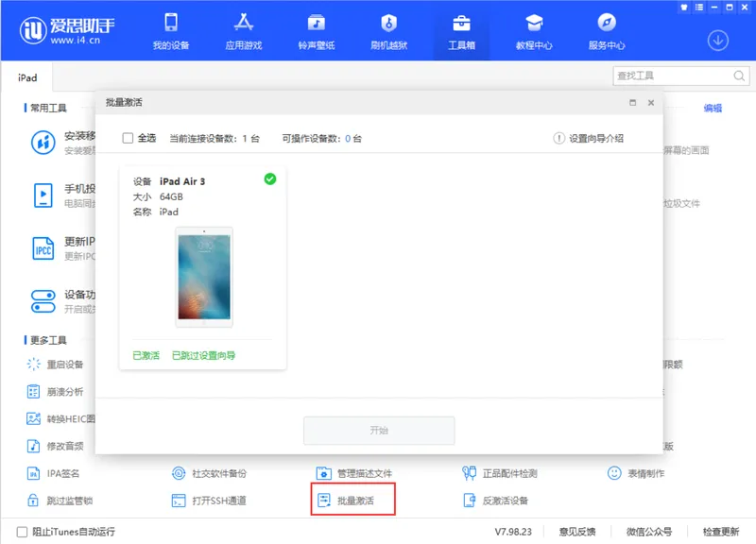Screen dimensions: 756x544
Task: Open the 我的设备 tab
Action: click(x=171, y=31)
